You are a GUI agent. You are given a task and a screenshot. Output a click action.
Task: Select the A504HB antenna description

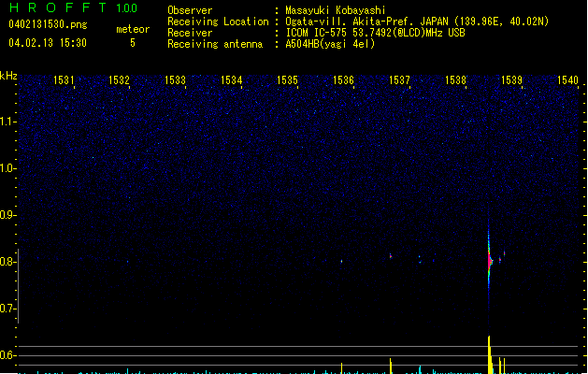click(330, 44)
